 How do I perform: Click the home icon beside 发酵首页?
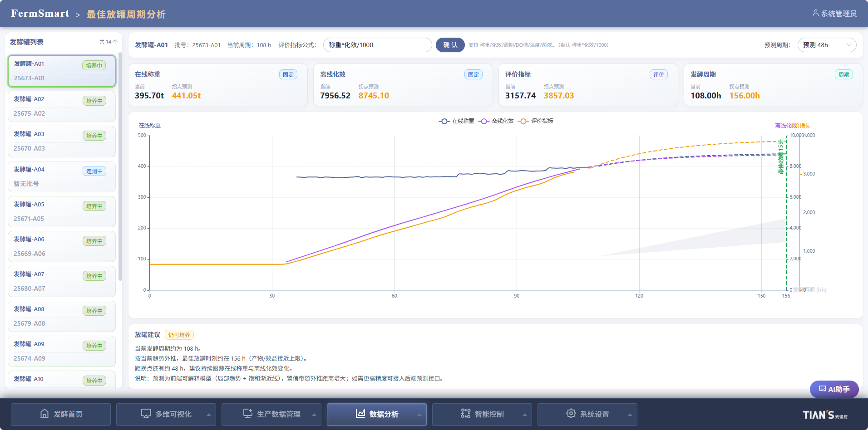pyautogui.click(x=44, y=414)
